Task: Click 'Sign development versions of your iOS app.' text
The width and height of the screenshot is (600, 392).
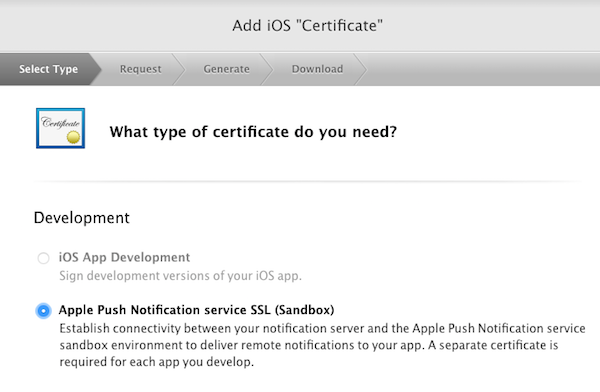Action: pos(181,276)
